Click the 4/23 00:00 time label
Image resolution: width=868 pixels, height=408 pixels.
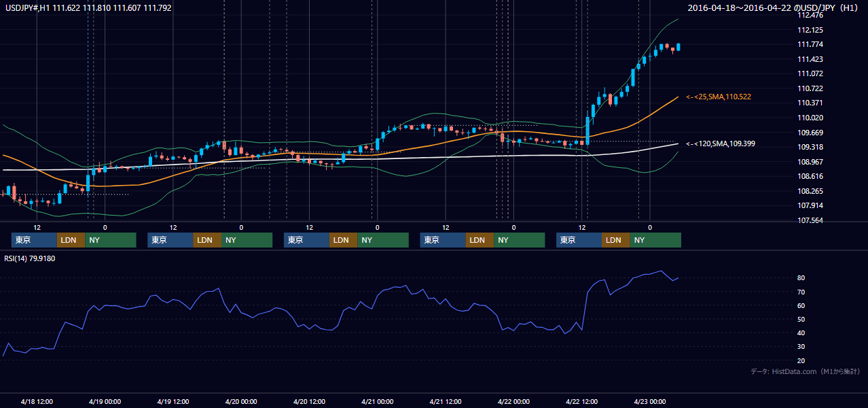pos(650,401)
